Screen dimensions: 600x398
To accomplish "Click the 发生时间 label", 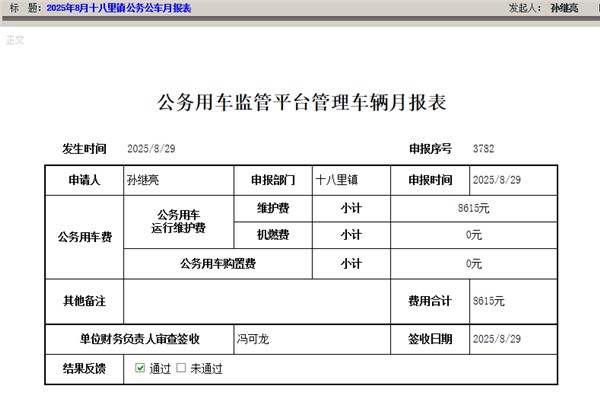I will [x=84, y=148].
